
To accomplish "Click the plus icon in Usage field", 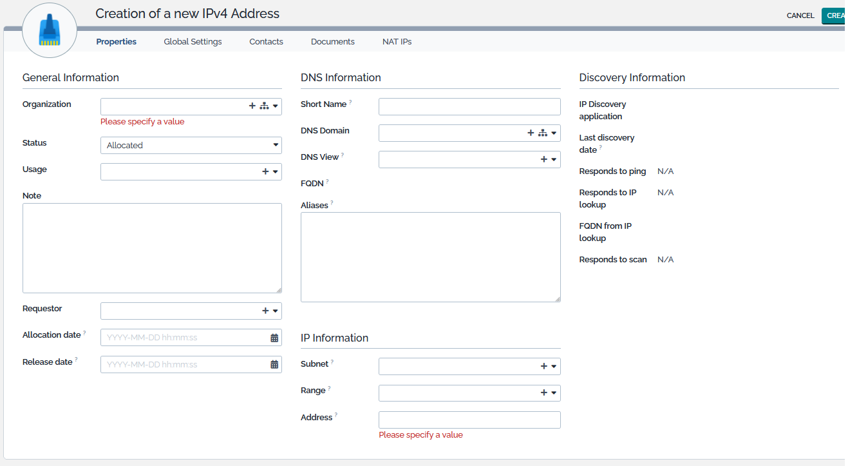I will click(x=265, y=171).
